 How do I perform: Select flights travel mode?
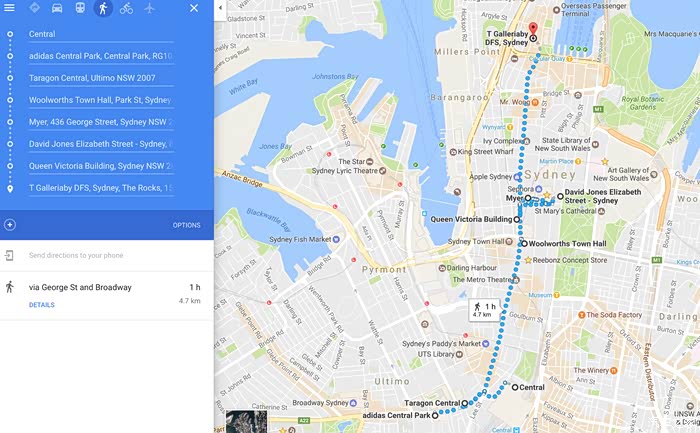coord(150,8)
